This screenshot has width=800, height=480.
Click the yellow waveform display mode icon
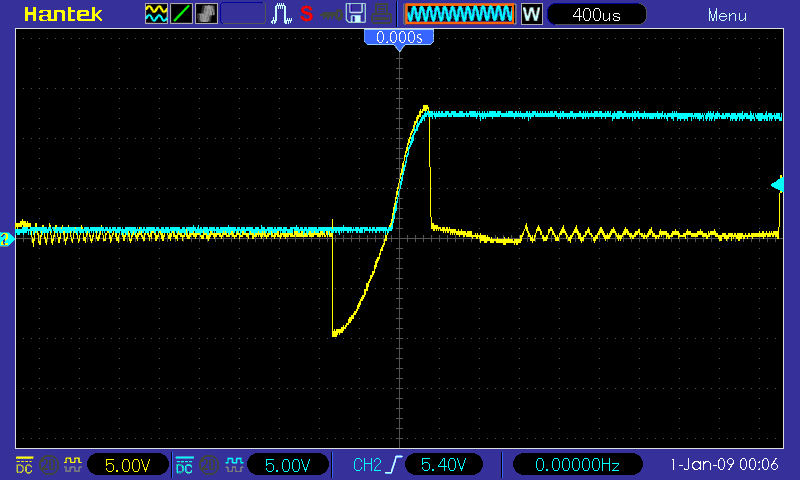[157, 14]
